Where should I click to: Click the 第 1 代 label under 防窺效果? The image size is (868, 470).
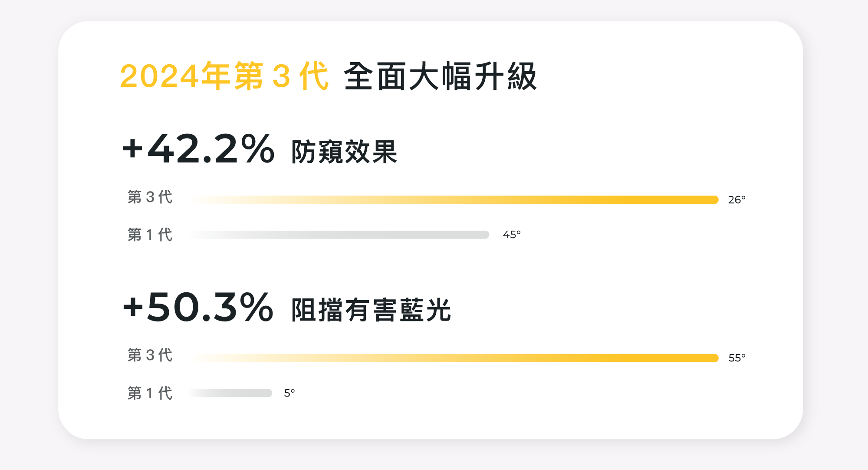tap(150, 235)
